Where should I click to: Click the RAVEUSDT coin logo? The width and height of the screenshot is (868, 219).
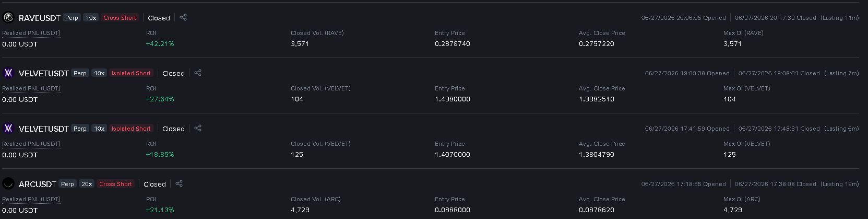pos(8,18)
